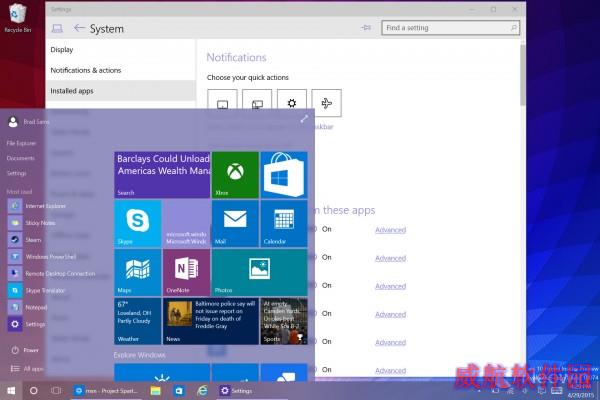Open Internet Explorer on the taskbar
The width and height of the screenshot is (600, 400).
pos(202,390)
